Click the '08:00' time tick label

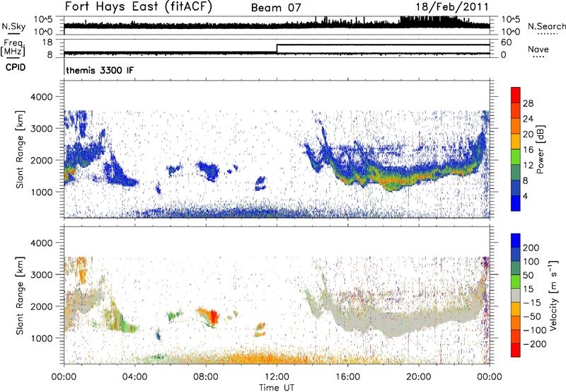tap(206, 377)
